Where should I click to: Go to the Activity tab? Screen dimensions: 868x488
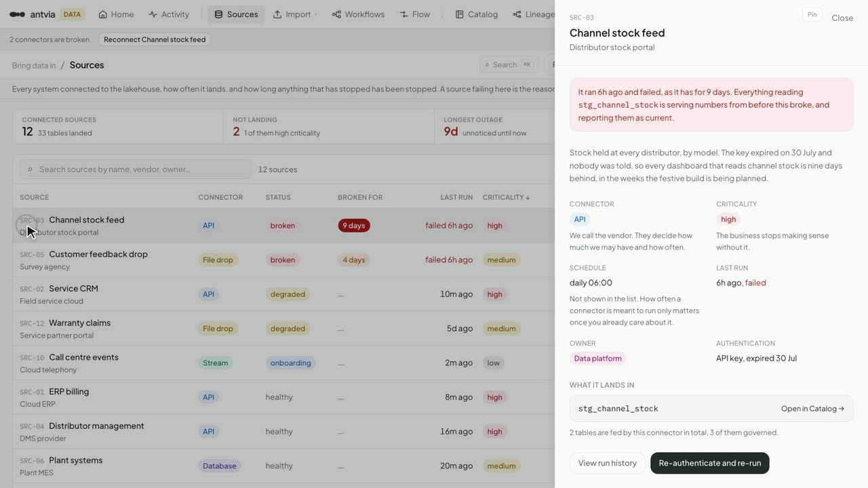(169, 14)
